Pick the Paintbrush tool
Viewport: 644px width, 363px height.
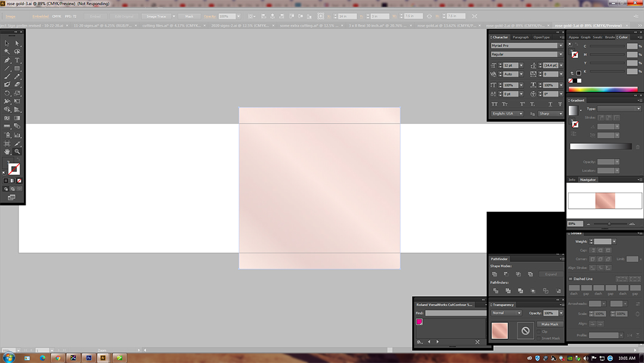click(7, 76)
